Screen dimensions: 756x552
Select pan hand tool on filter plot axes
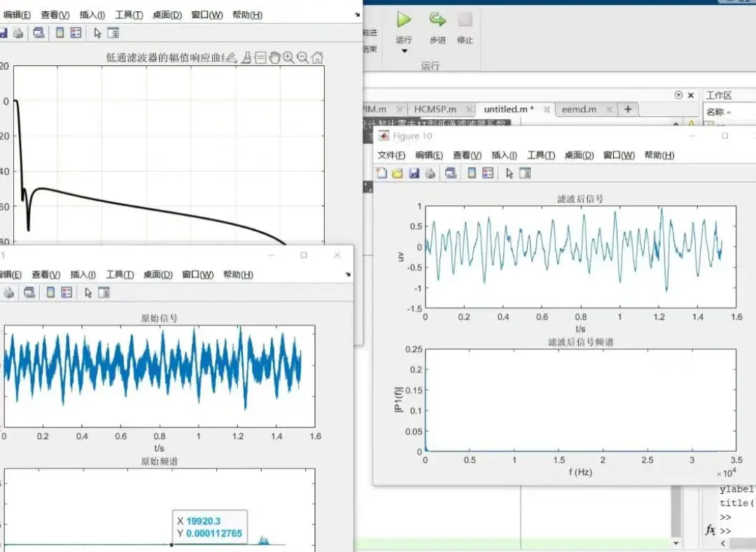[274, 58]
